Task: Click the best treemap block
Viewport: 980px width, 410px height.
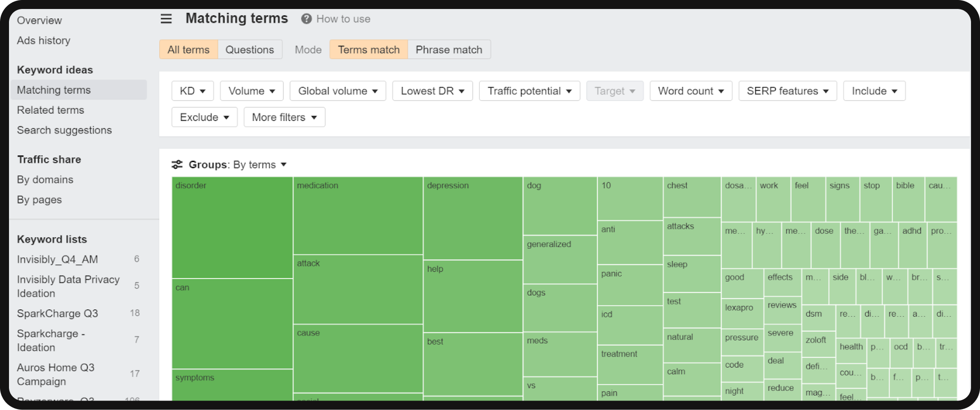Action: [473, 364]
